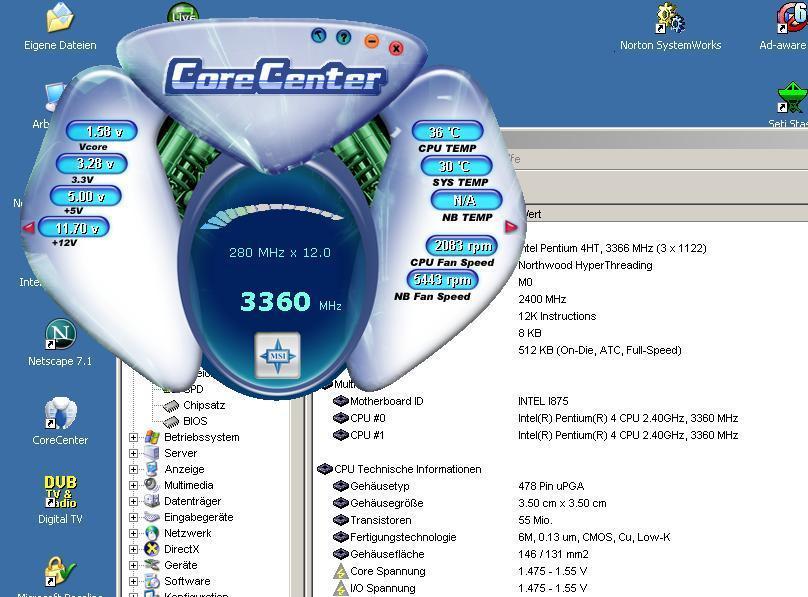The width and height of the screenshot is (808, 597).
Task: Click the right red arrow on CoreCenter
Action: [x=511, y=227]
